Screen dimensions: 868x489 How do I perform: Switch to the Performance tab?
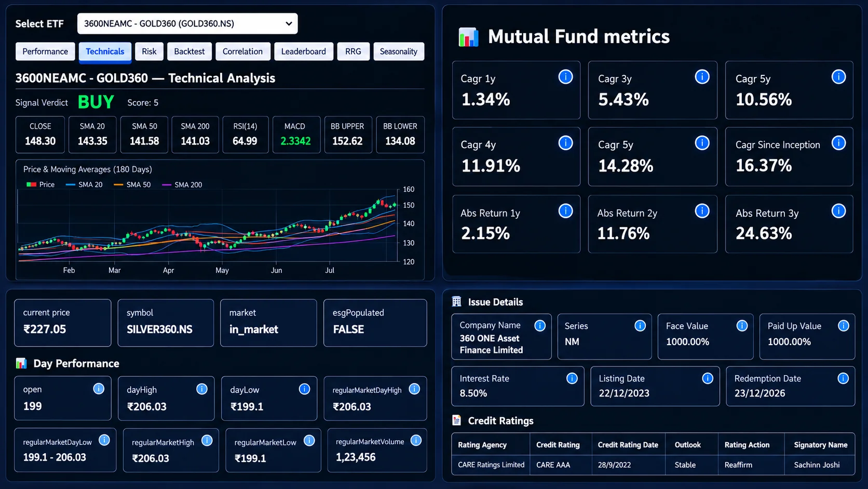click(x=45, y=51)
